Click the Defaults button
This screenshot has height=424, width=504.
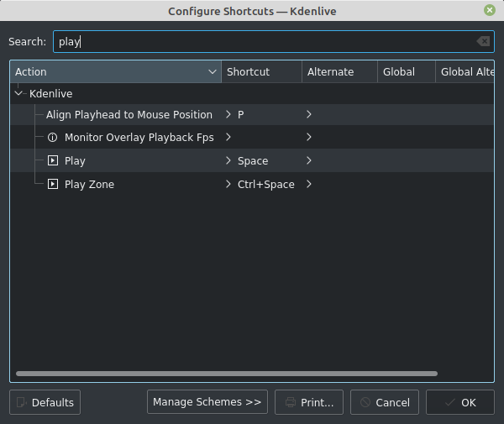[x=45, y=402]
